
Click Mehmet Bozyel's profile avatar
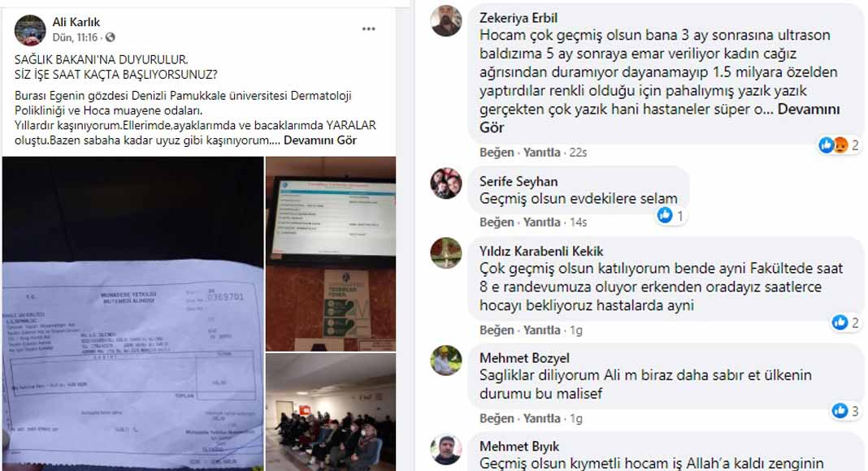pos(446,361)
